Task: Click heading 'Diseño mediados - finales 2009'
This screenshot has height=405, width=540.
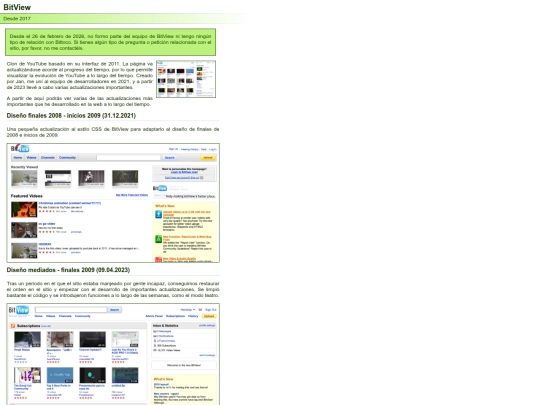Action: click(68, 270)
